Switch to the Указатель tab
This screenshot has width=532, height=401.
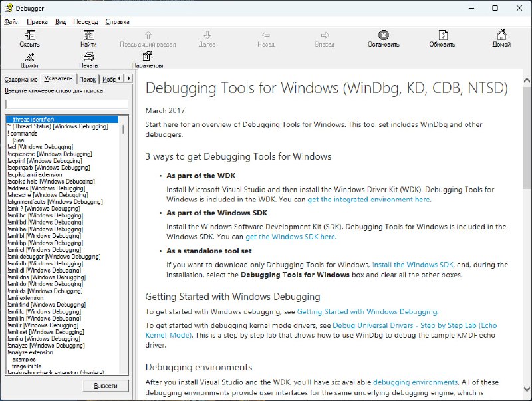59,78
